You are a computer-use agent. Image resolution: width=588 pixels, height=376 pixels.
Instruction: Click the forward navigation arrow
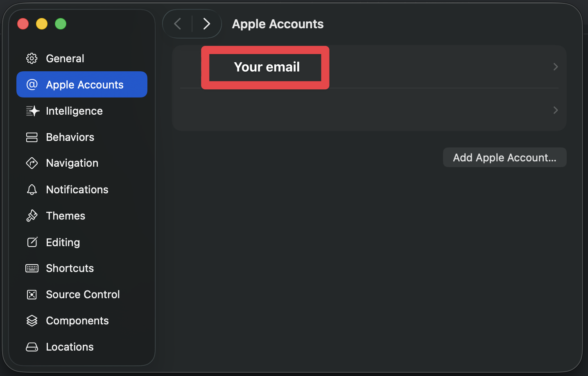coord(207,24)
